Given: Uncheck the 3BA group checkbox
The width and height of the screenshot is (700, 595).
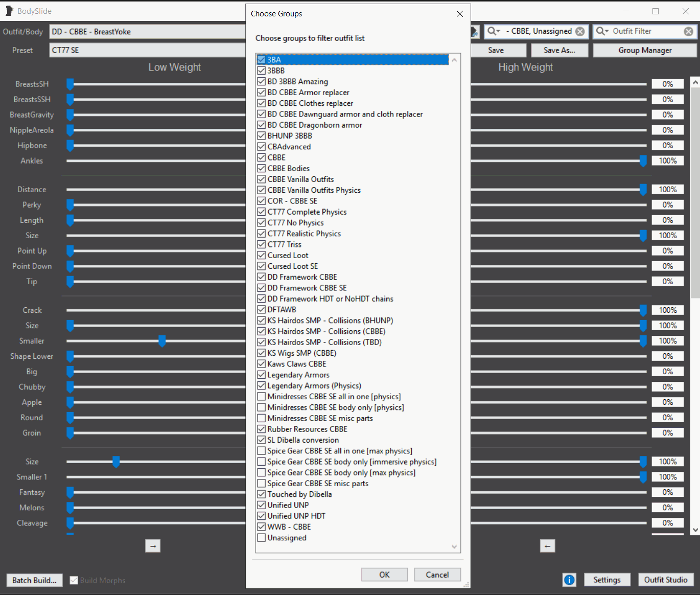Looking at the screenshot, I should [x=262, y=60].
